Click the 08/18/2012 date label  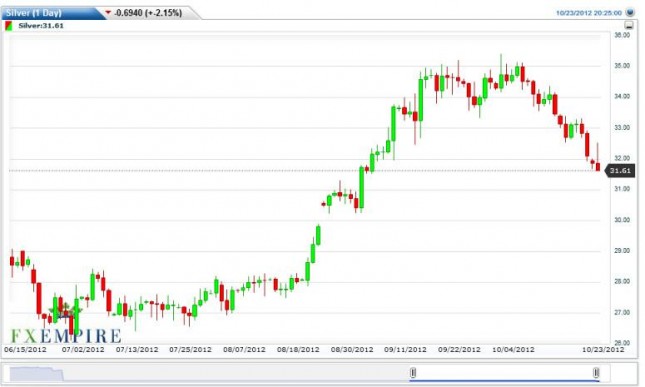point(298,350)
